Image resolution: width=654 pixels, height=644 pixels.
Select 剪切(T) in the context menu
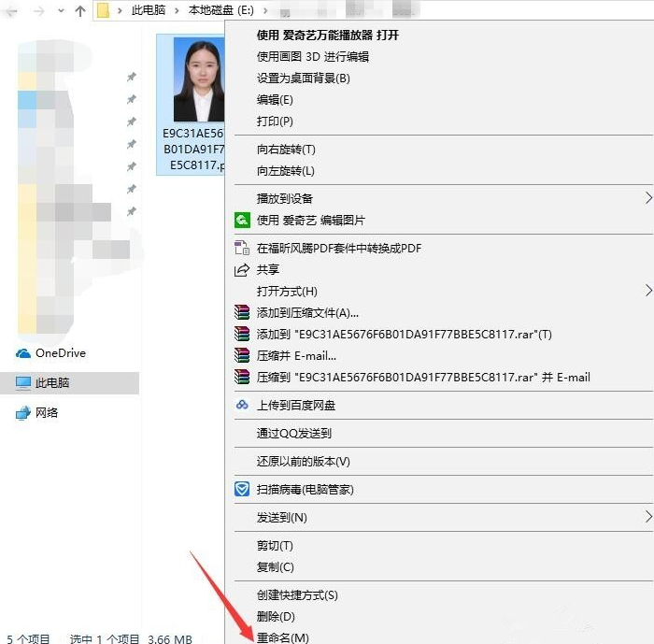coord(275,546)
